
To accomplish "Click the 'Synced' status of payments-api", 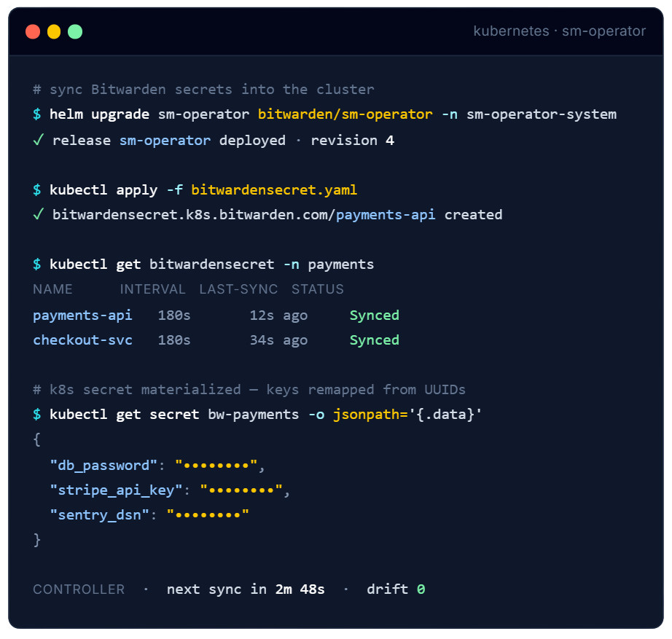I will pos(374,316).
